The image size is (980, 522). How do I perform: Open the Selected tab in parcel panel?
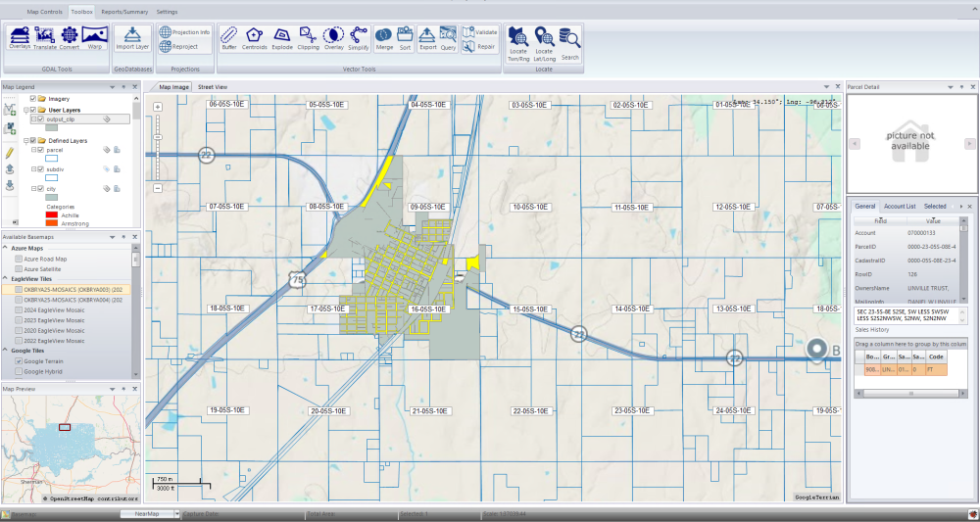pyautogui.click(x=935, y=206)
